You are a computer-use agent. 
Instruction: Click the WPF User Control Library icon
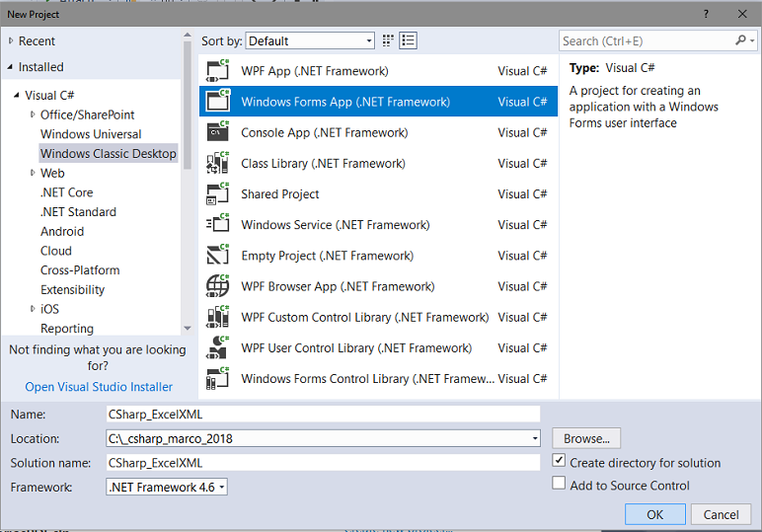click(x=217, y=347)
